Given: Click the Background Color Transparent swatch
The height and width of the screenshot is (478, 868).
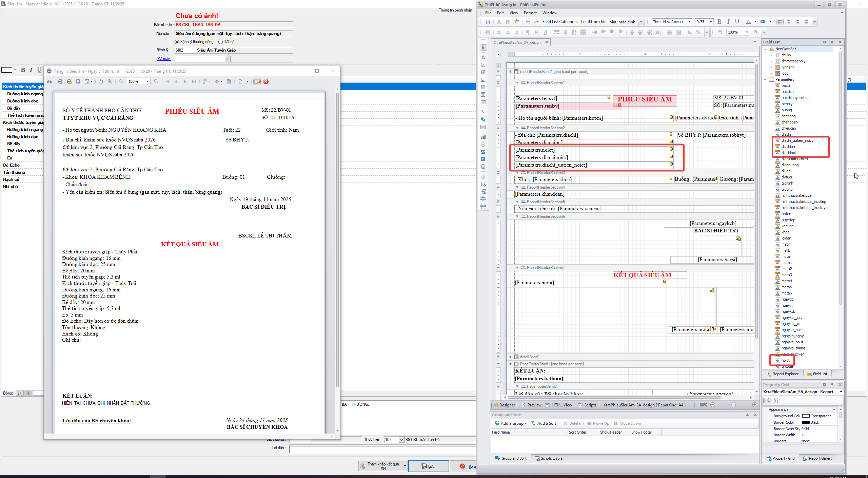Looking at the screenshot, I should 806,416.
